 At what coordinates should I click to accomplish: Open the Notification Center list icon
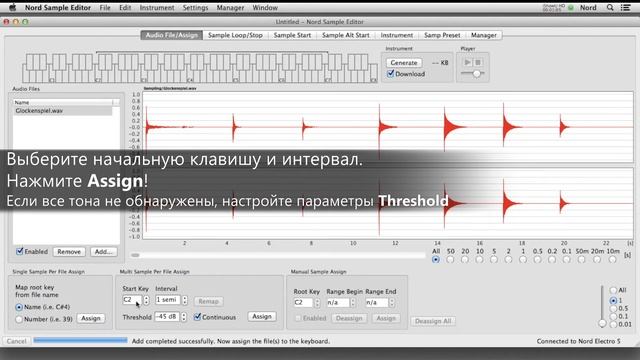coord(625,7)
